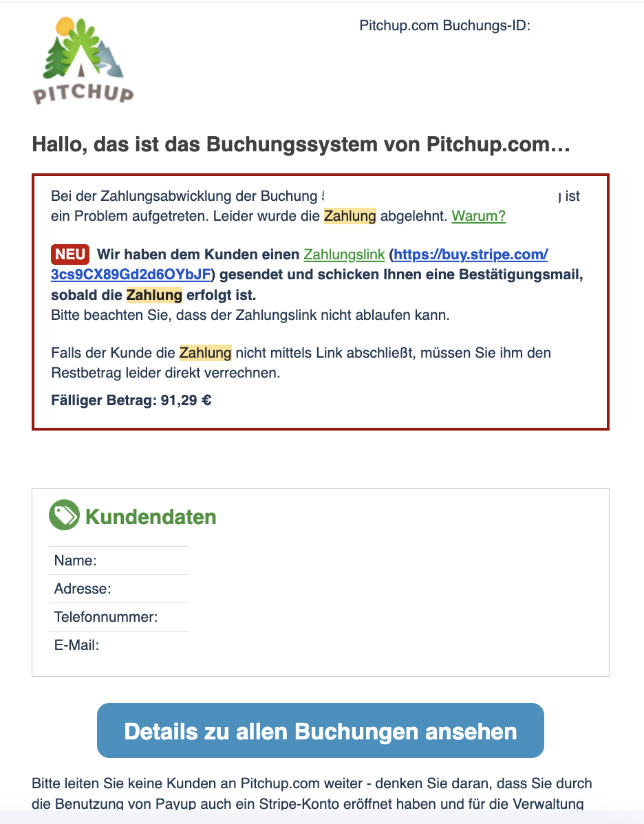The image size is (644, 824).
Task: Select the Telefonnummer row in Kundendaten
Action: (118, 617)
